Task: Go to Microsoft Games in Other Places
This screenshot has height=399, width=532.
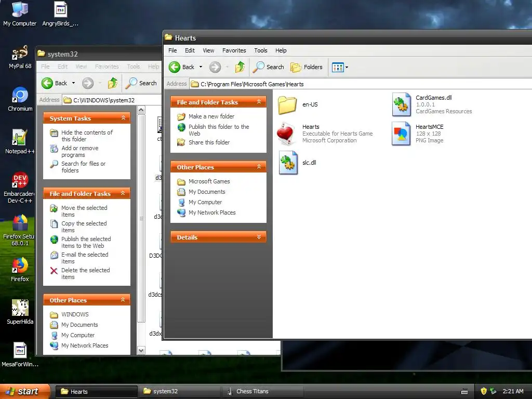Action: coord(209,181)
